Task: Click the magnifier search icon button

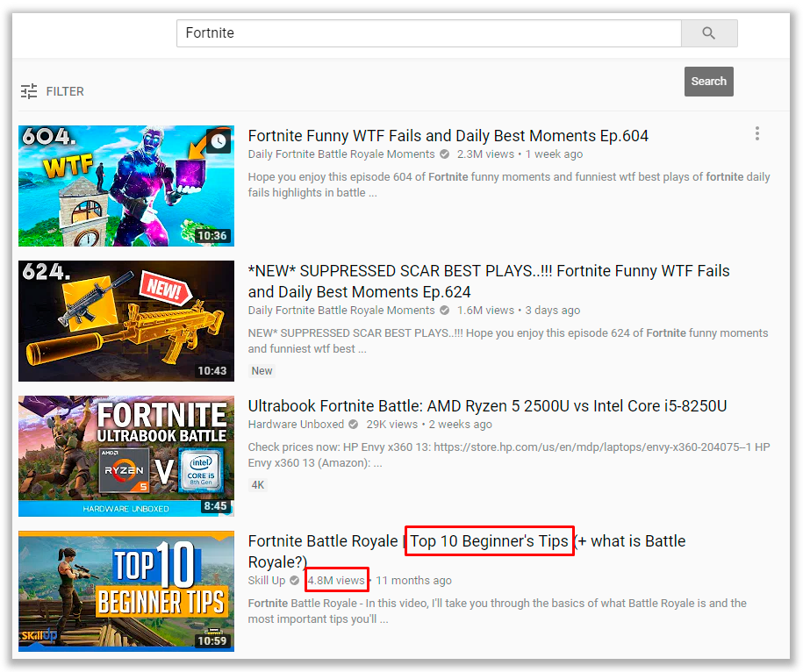Action: click(709, 33)
